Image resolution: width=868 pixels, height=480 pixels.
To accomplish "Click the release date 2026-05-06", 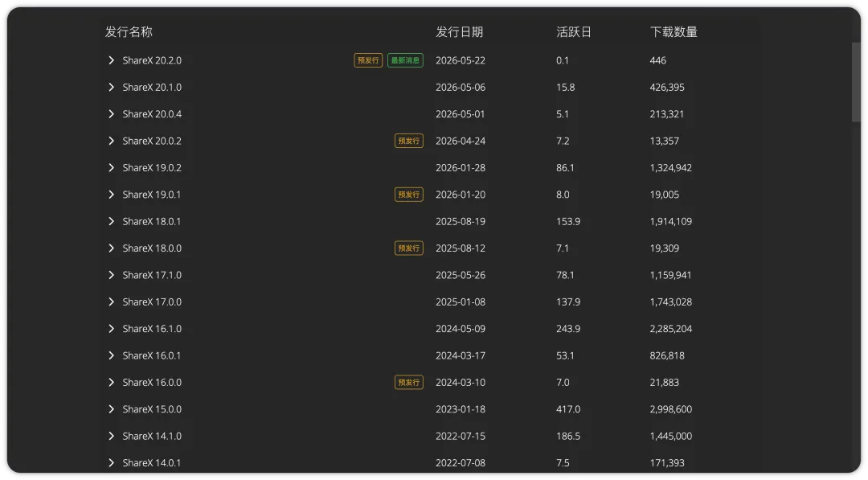I will (461, 87).
